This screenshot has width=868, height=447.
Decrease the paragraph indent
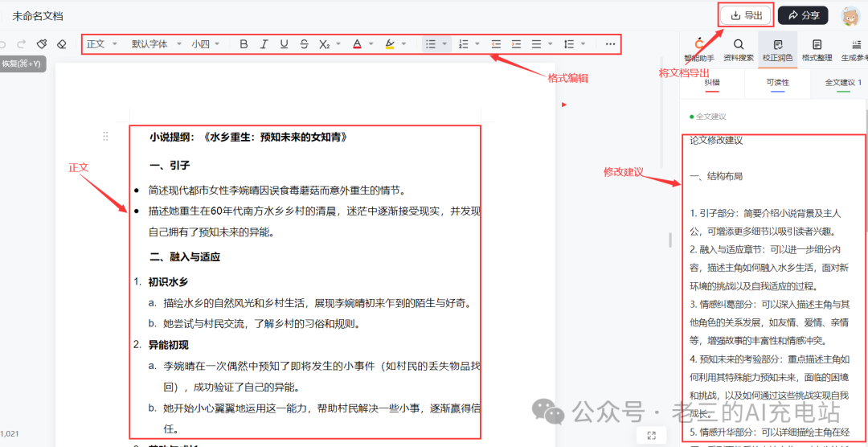(x=497, y=44)
